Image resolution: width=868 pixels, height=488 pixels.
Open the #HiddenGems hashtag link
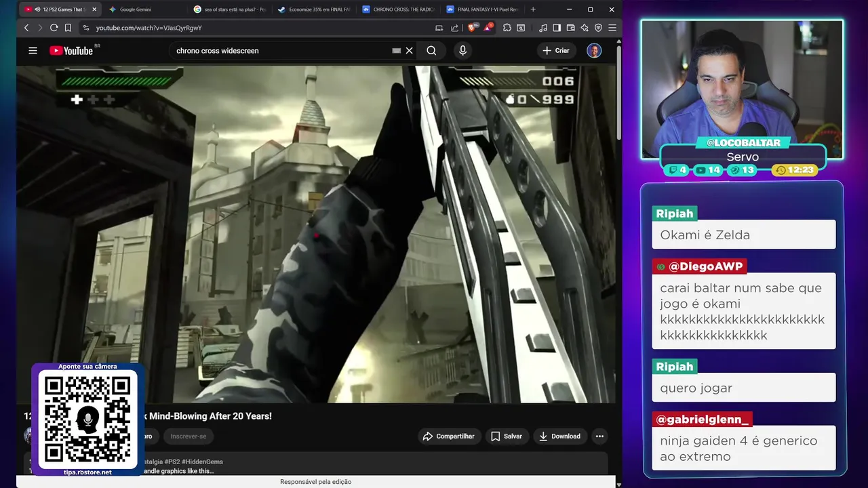202,462
